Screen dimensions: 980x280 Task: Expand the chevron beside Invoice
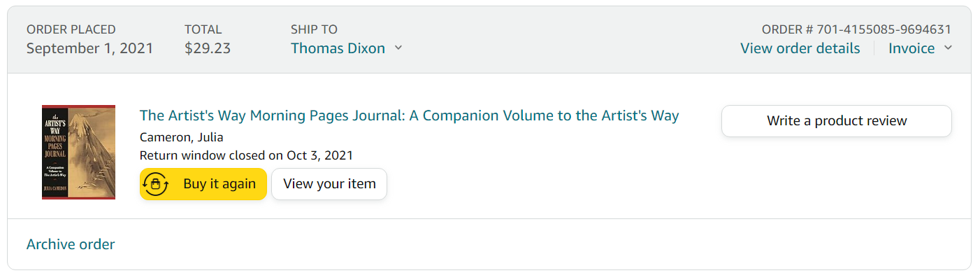tap(948, 48)
